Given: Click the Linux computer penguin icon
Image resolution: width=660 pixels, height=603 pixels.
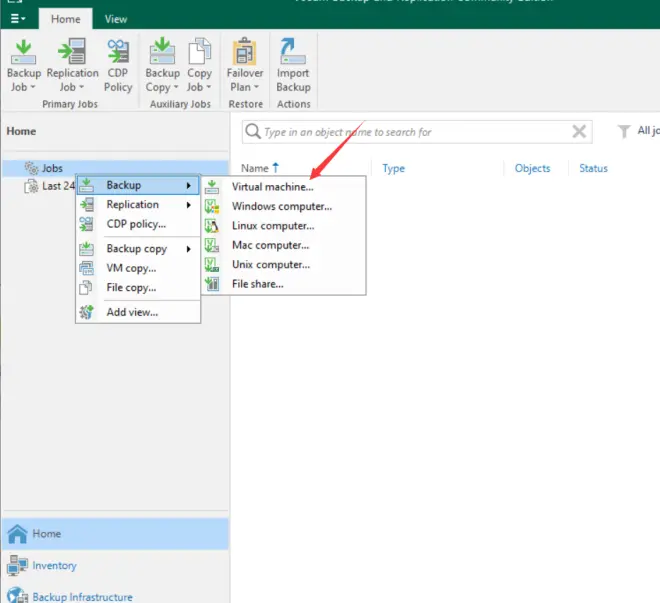Looking at the screenshot, I should (x=212, y=226).
